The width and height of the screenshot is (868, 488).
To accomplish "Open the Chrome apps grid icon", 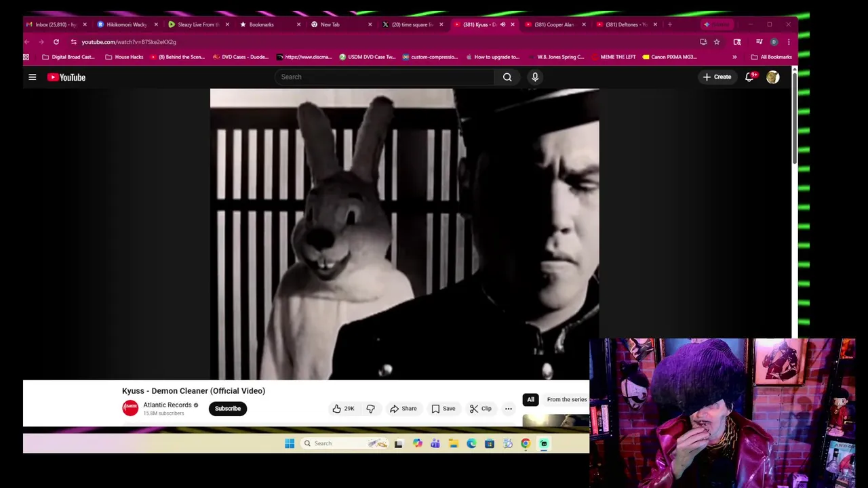I will click(26, 57).
